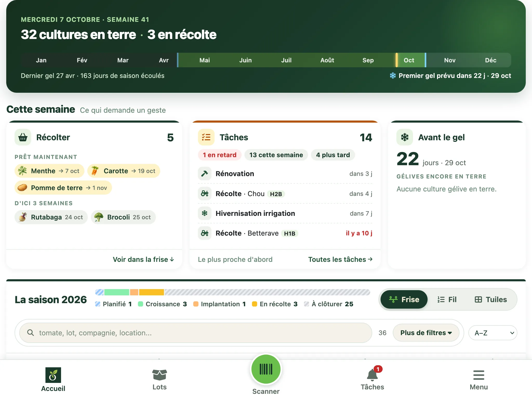
Task: Click the Brocoli vegetable icon
Action: tap(99, 217)
